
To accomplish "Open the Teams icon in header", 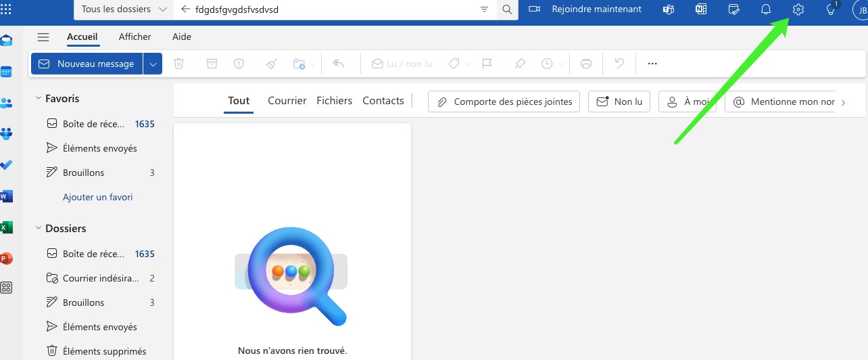I will pos(669,9).
